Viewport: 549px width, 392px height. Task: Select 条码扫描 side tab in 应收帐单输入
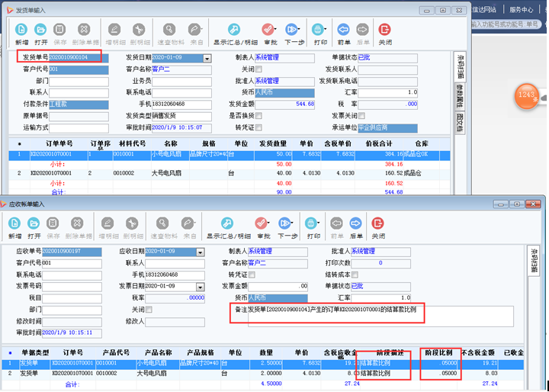click(x=534, y=261)
